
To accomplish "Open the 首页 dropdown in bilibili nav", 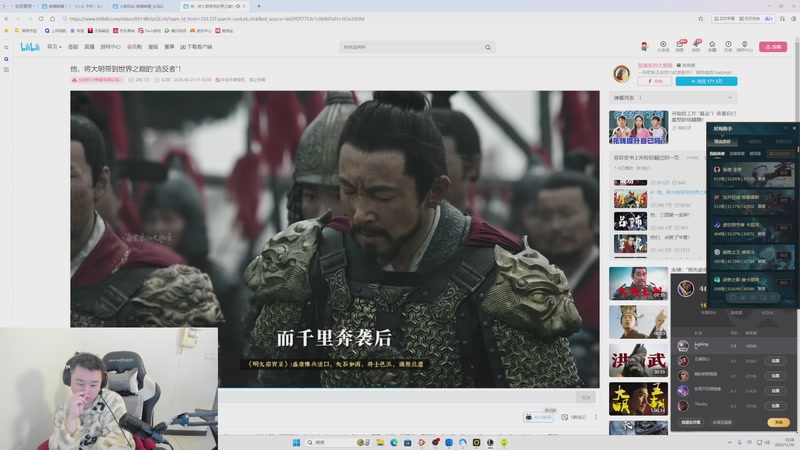I will pyautogui.click(x=54, y=47).
